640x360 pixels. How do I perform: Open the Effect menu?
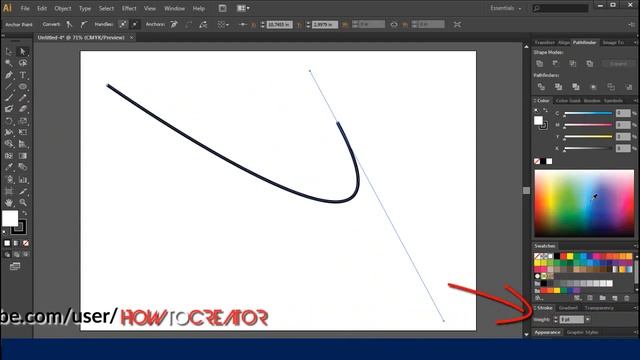pos(129,8)
